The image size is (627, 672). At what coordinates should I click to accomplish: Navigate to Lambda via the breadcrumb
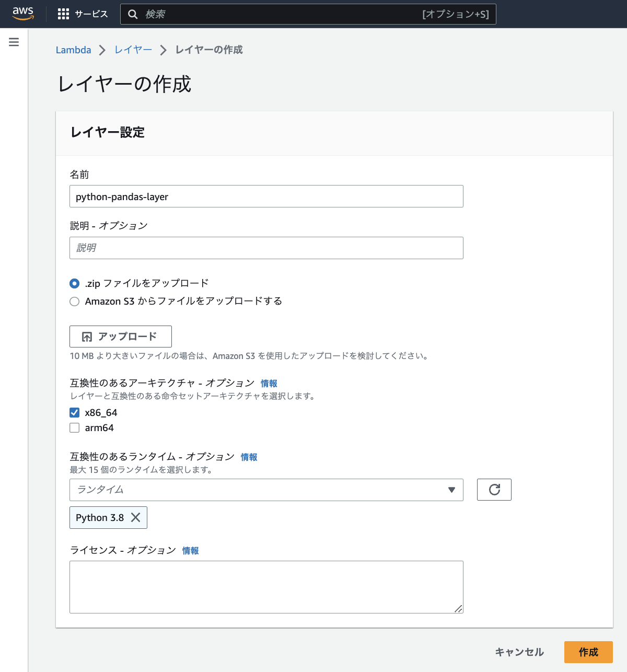tap(73, 50)
